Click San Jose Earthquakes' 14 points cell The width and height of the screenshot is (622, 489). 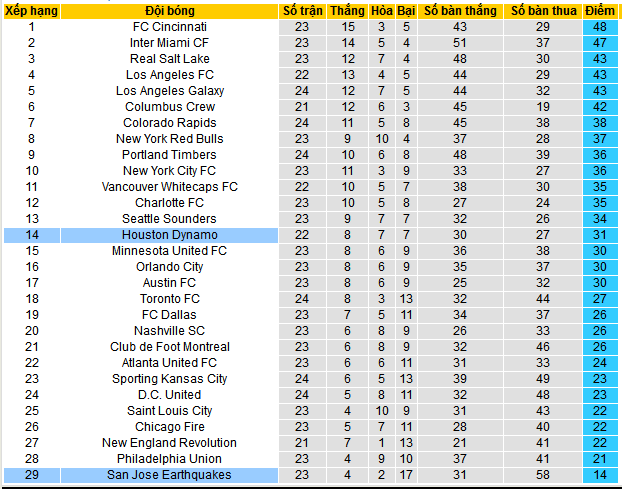[600, 475]
